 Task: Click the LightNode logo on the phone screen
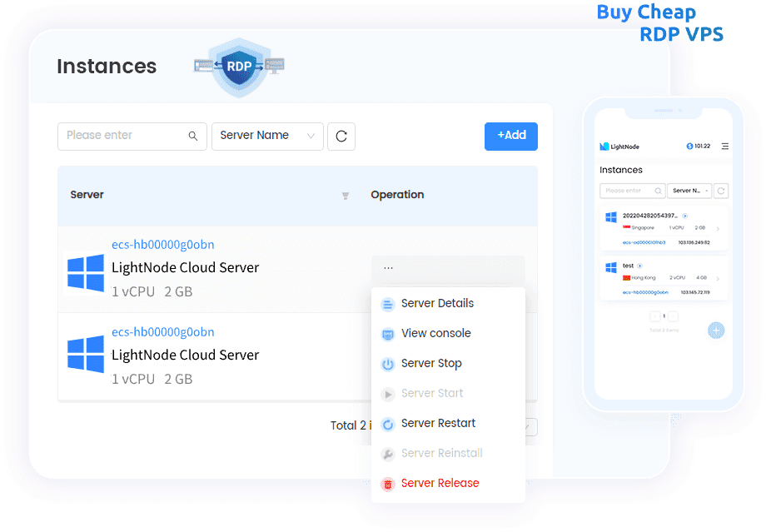tap(605, 147)
